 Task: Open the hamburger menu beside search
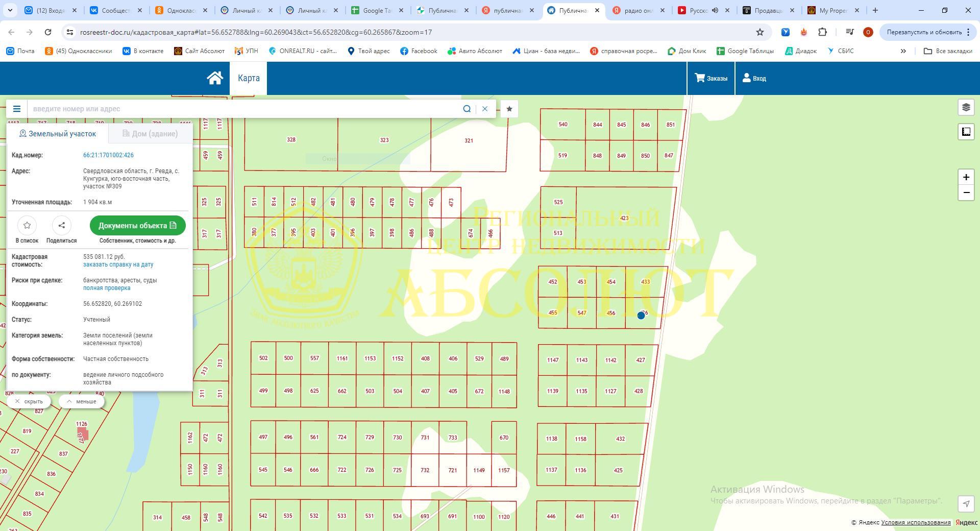17,109
